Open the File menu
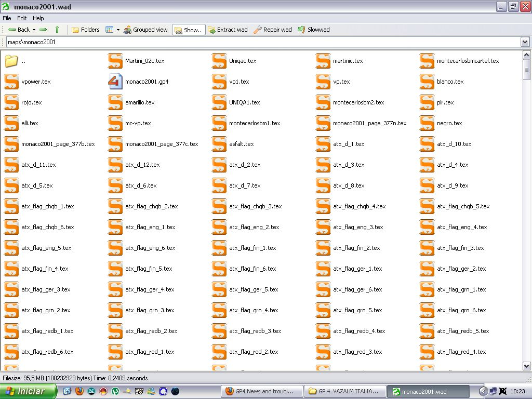Image resolution: width=532 pixels, height=399 pixels. coord(7,18)
